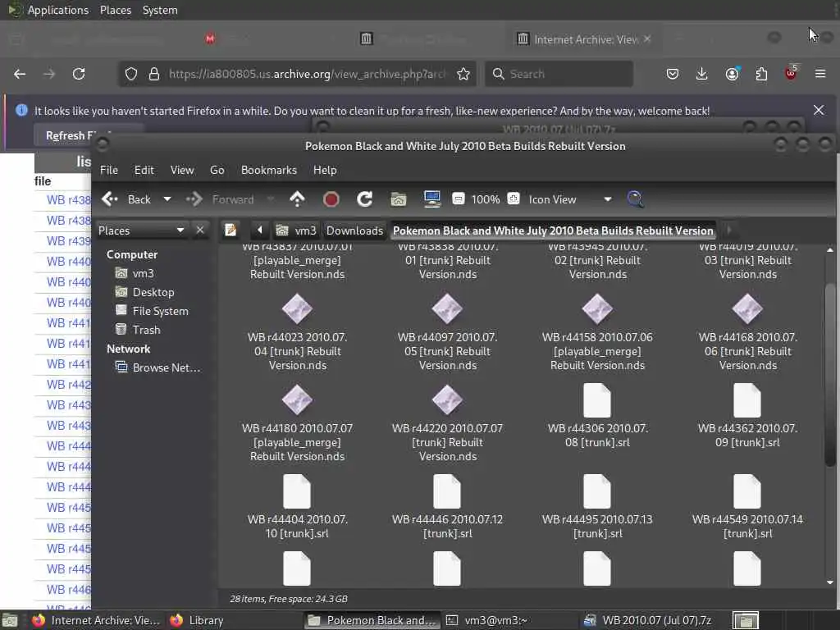Select the WB r44180 2010.07.07 playable_merge file icon

297,400
